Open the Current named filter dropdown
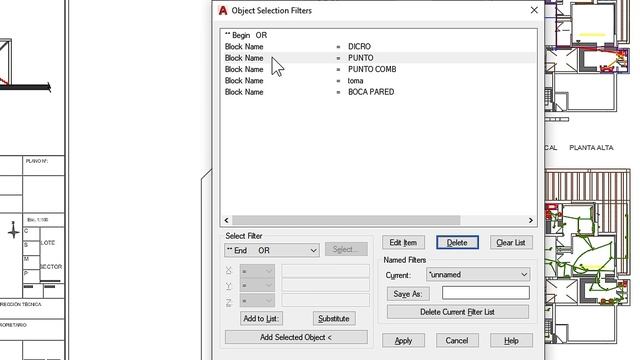Image resolution: width=640 pixels, height=360 pixels. (478, 275)
